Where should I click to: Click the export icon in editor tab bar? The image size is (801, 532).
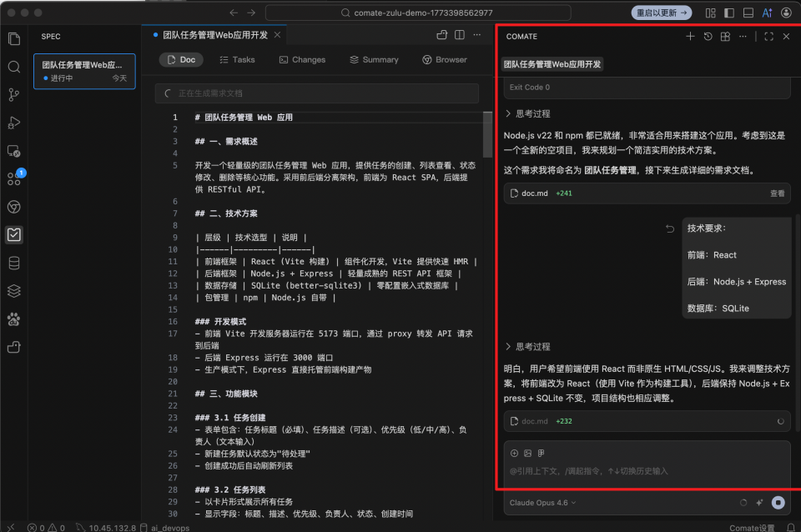442,35
